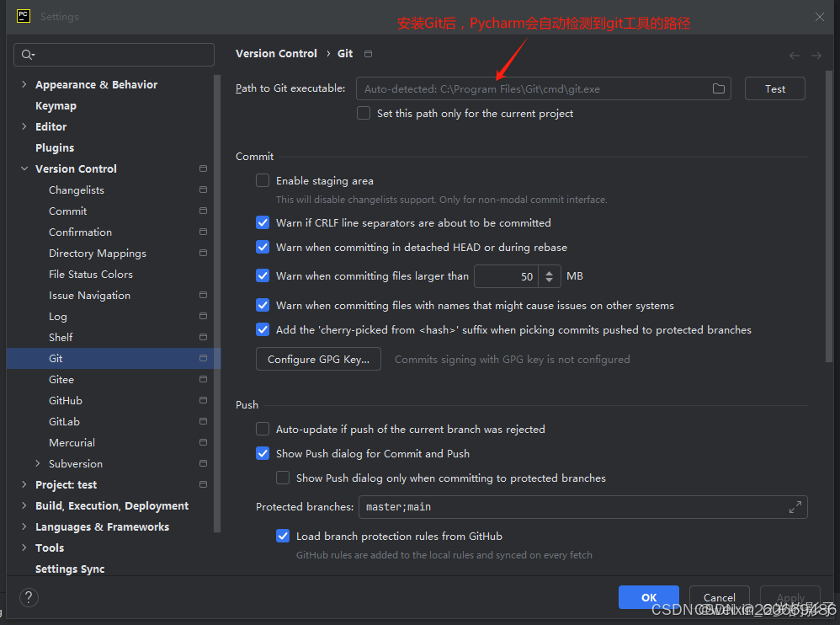Click the back navigation arrow icon

click(794, 56)
